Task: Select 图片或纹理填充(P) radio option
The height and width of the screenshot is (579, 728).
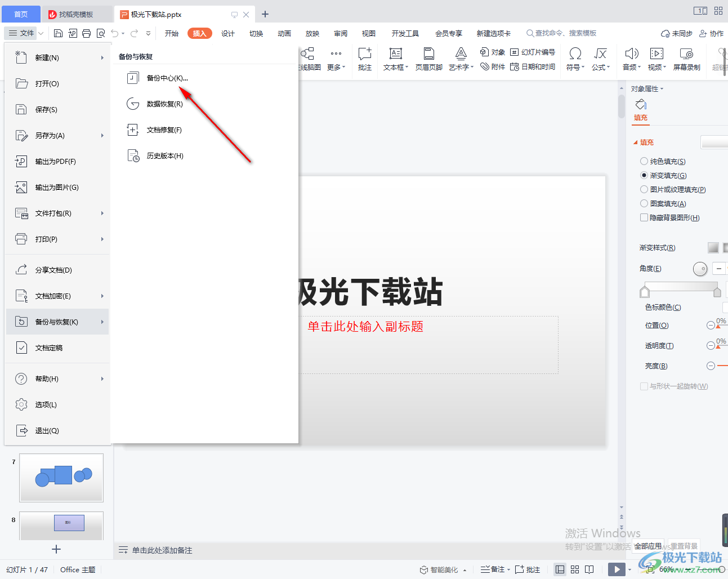Action: (x=644, y=189)
